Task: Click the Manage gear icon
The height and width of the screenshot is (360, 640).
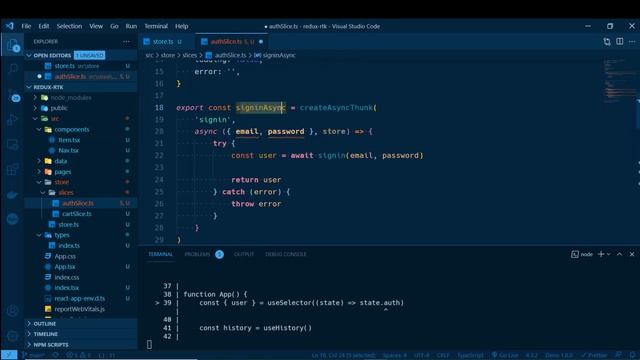Action: 13,336
